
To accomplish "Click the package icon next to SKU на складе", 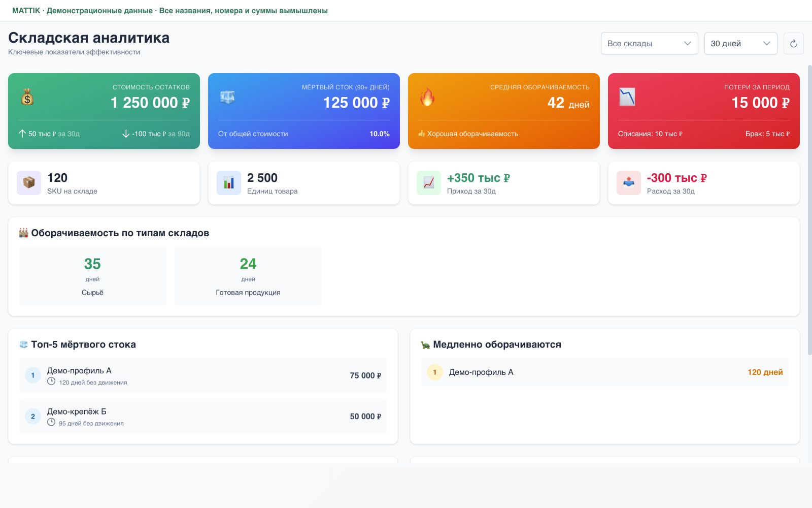I will tap(29, 183).
